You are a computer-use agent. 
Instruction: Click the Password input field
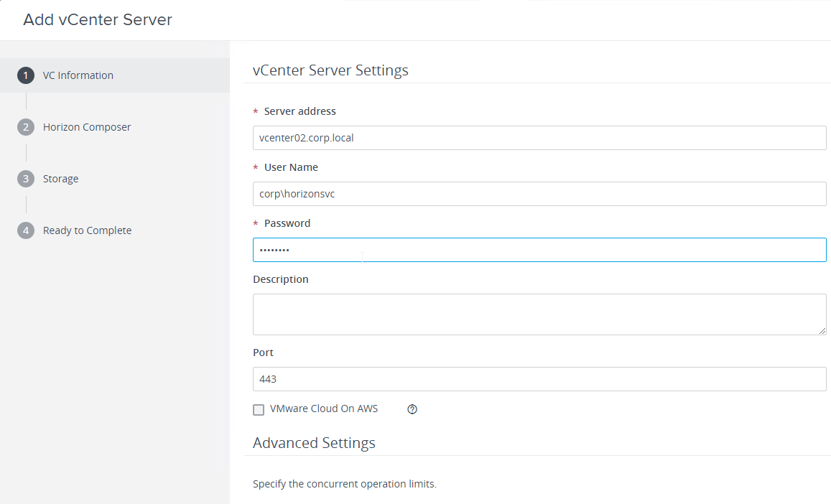click(x=539, y=250)
